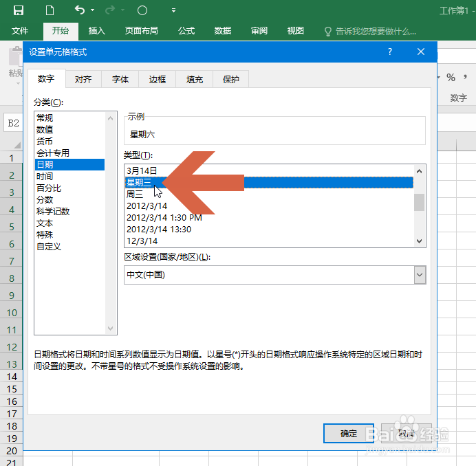Select row header 5
The height and width of the screenshot is (466, 476).
point(12,227)
